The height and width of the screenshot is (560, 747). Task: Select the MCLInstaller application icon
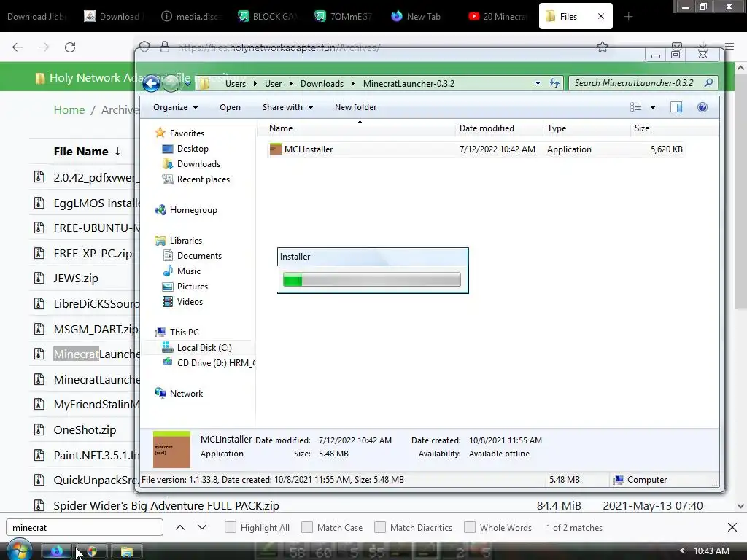pyautogui.click(x=275, y=149)
